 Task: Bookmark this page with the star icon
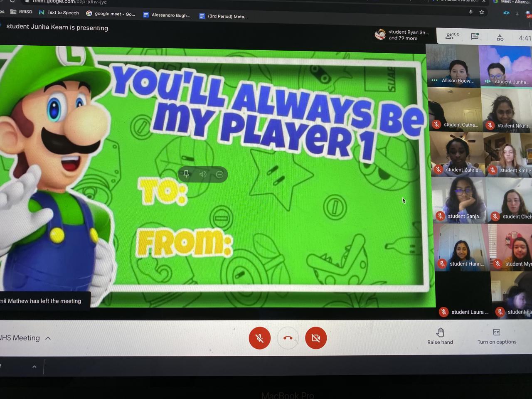(482, 12)
